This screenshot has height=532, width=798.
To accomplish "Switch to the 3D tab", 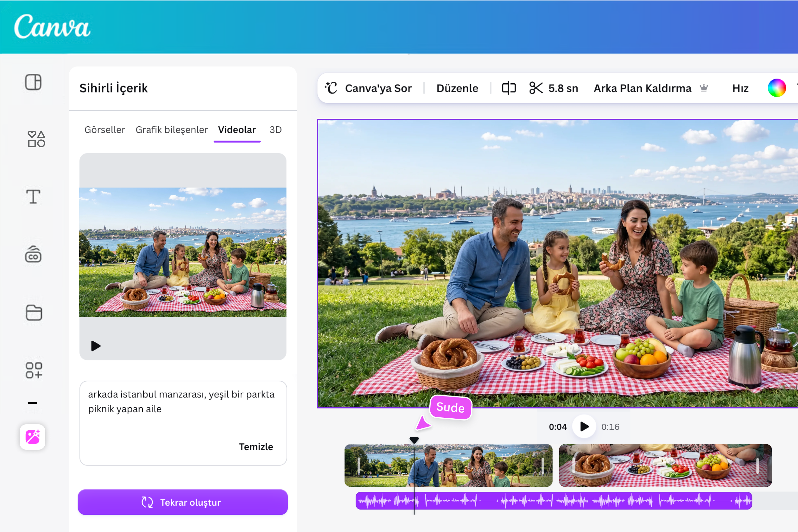I will [x=275, y=130].
